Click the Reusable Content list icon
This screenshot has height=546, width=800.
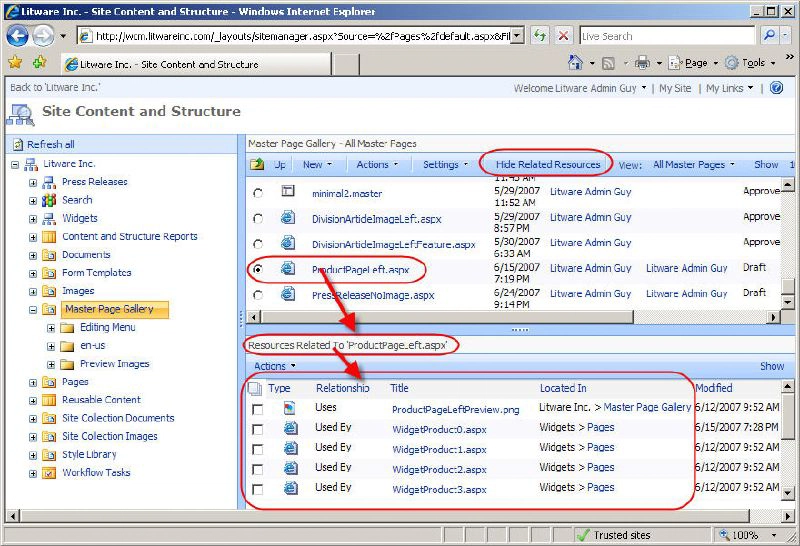tap(49, 400)
